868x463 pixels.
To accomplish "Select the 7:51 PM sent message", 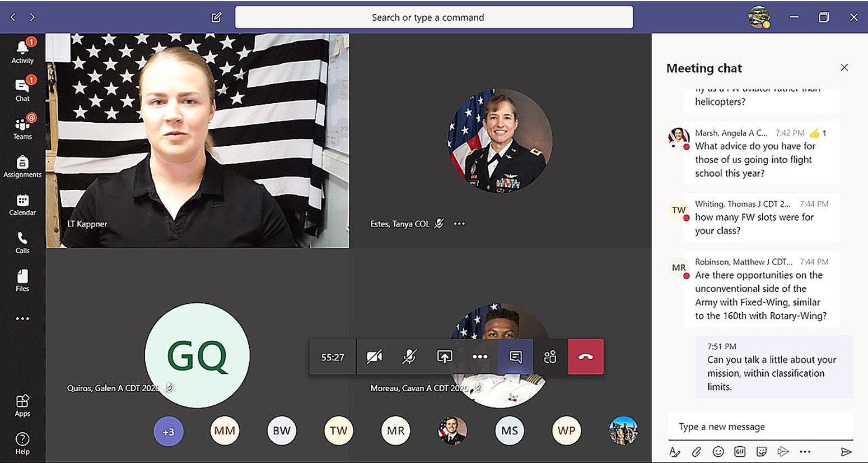I will (x=774, y=367).
